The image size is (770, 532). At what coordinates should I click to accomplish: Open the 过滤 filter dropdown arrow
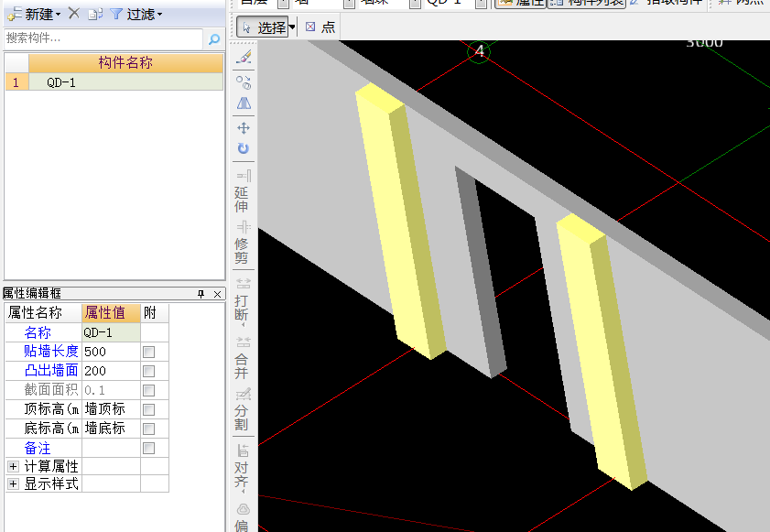tap(159, 15)
